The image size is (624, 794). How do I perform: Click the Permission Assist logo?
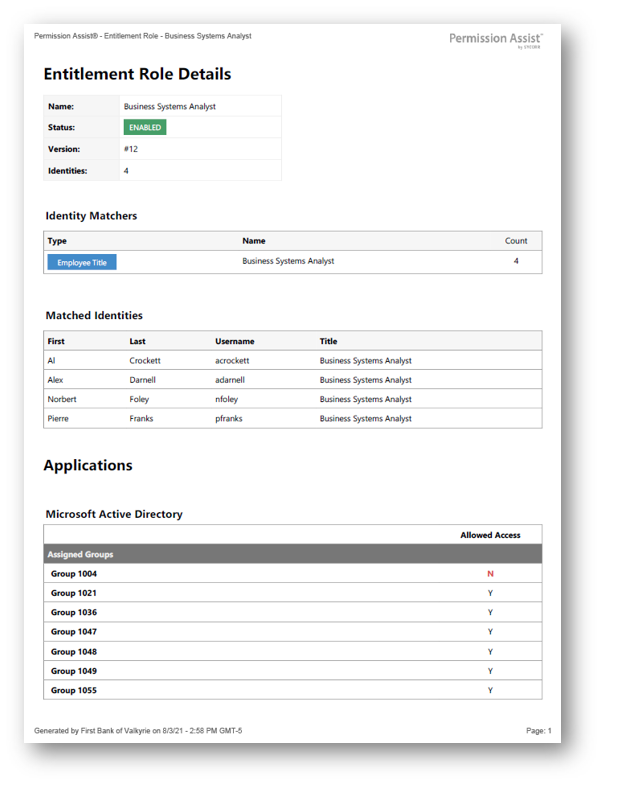(x=495, y=39)
